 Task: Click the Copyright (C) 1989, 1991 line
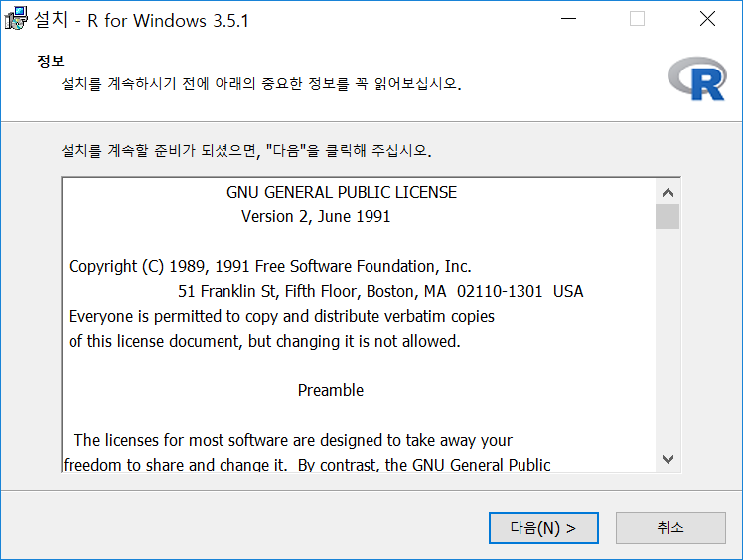click(269, 266)
